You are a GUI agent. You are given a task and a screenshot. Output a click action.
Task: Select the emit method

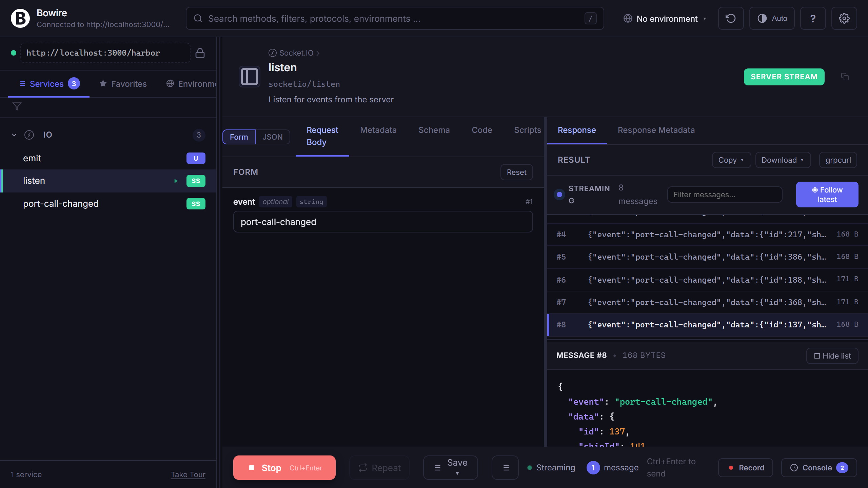point(108,158)
